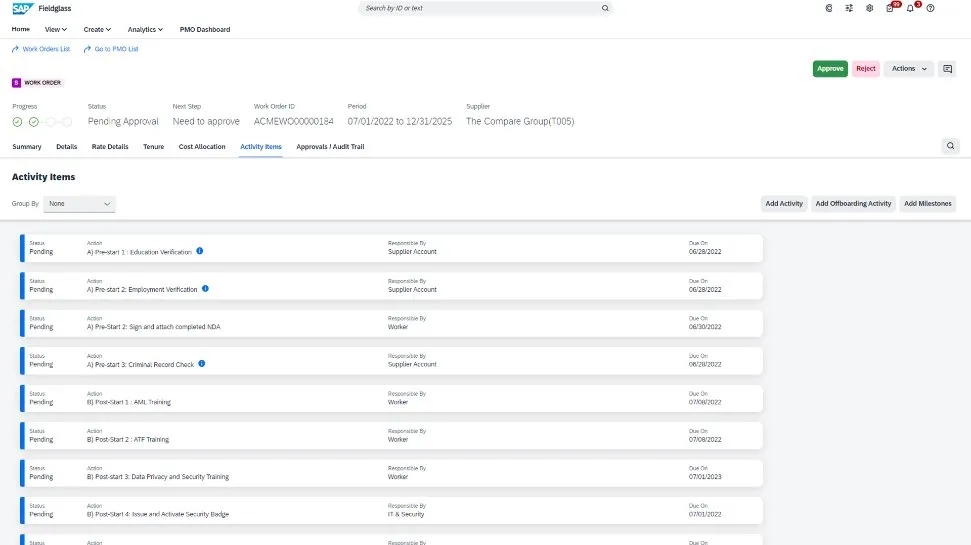
Task: Switch to the Summary tab
Action: (x=27, y=147)
